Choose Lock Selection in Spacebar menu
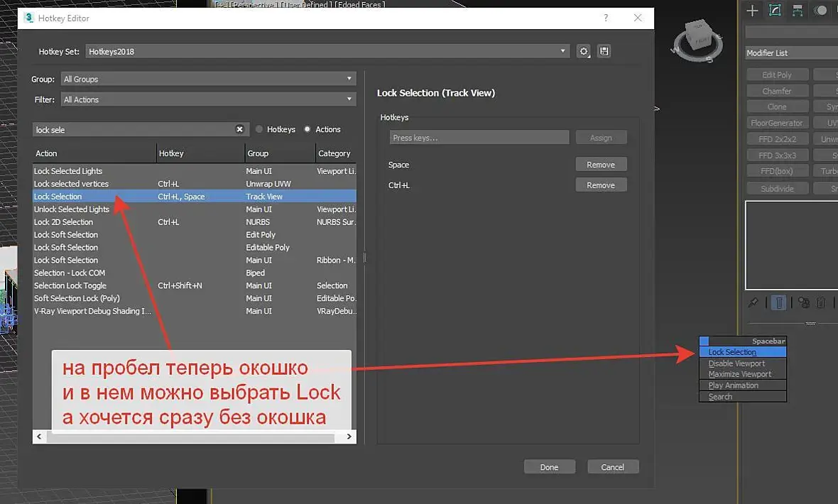 tap(743, 352)
